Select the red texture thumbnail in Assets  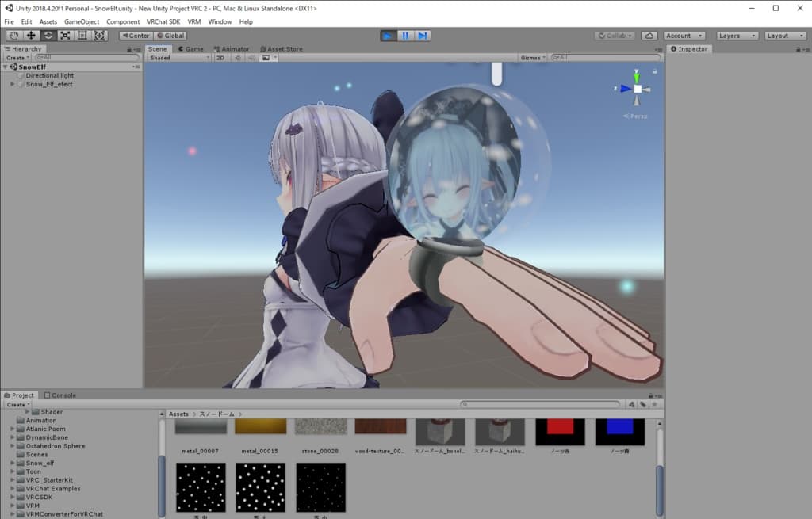click(560, 433)
